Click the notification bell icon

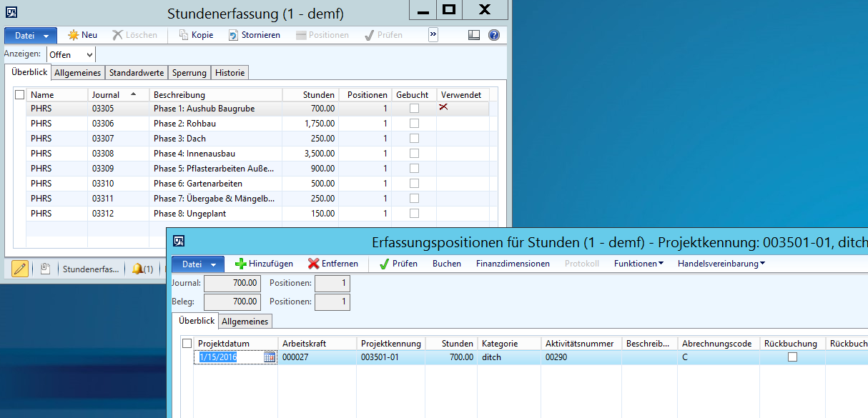tap(137, 269)
